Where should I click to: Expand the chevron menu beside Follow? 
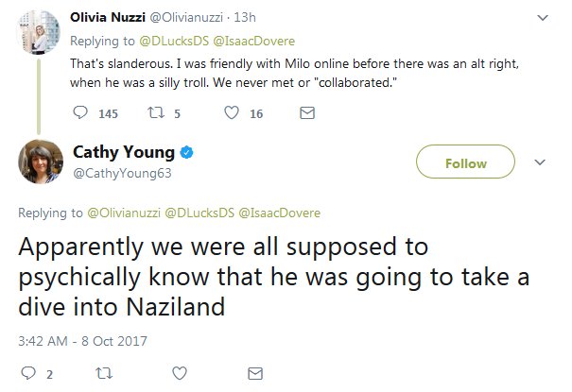pos(542,162)
